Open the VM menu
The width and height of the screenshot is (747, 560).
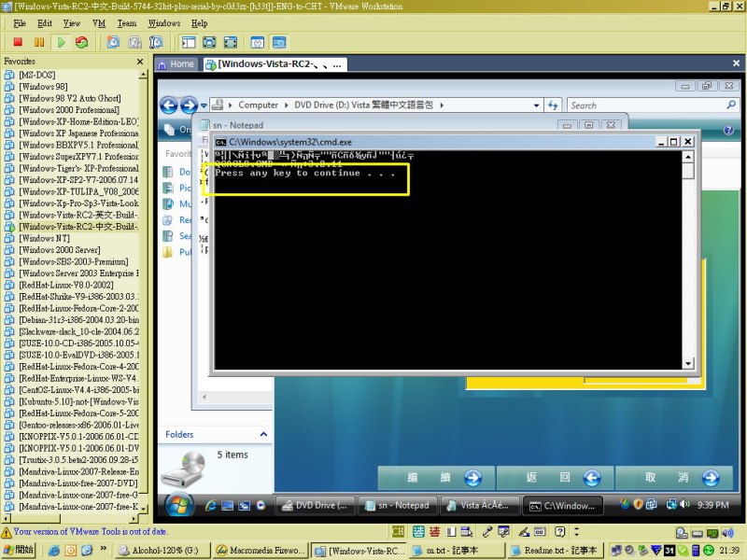pyautogui.click(x=99, y=23)
